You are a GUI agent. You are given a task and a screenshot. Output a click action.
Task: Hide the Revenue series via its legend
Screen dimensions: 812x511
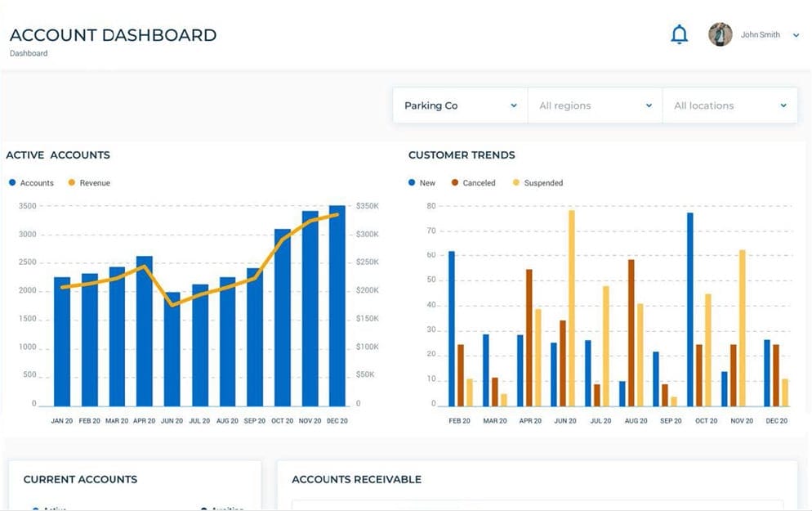tap(89, 183)
